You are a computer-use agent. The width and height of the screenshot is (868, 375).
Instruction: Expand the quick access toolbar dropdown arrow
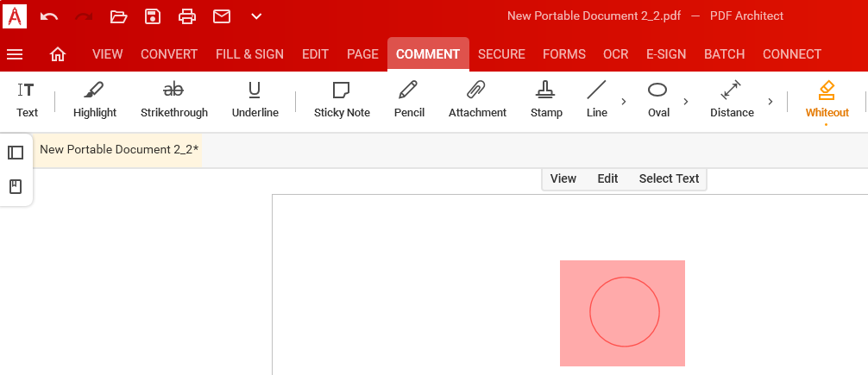[256, 16]
